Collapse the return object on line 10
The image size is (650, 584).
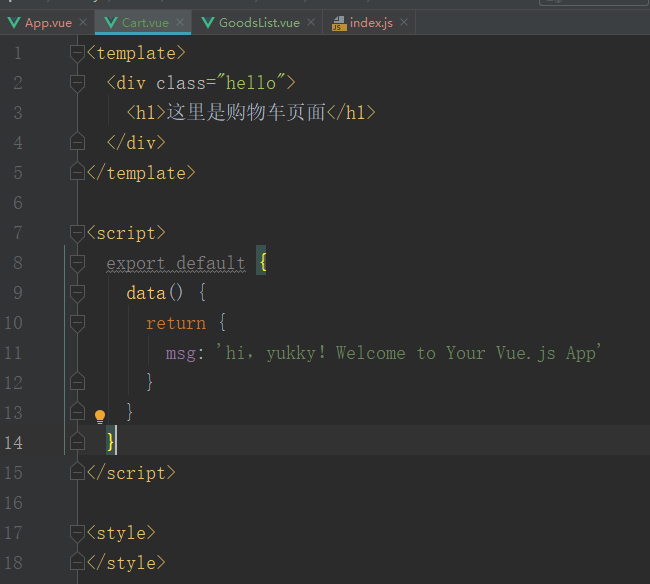[x=77, y=323]
